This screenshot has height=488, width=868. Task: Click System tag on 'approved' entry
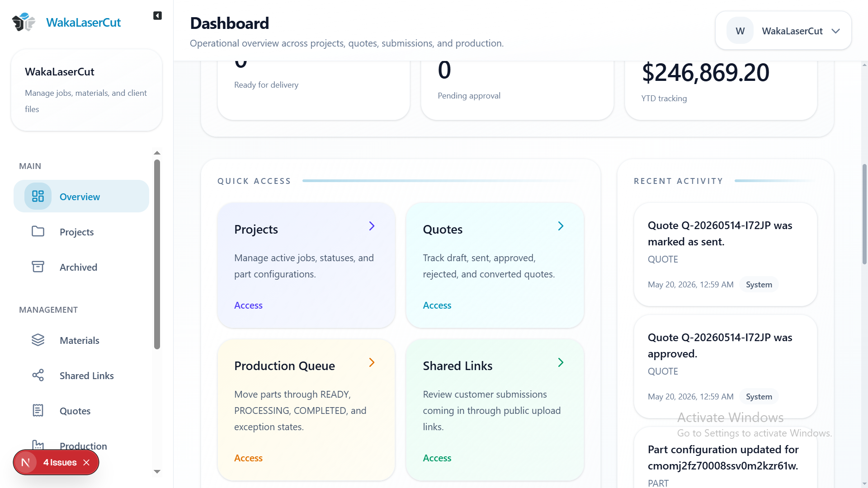(x=759, y=396)
